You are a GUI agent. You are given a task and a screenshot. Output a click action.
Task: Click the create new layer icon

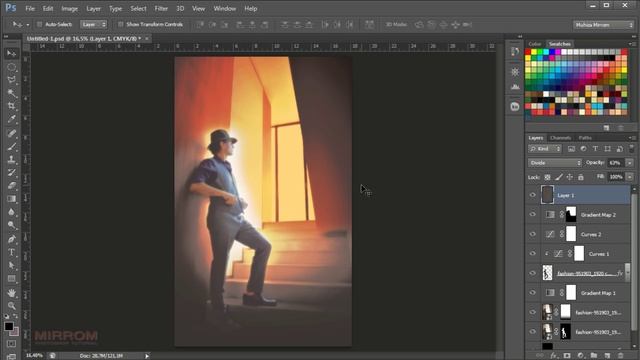coord(607,356)
